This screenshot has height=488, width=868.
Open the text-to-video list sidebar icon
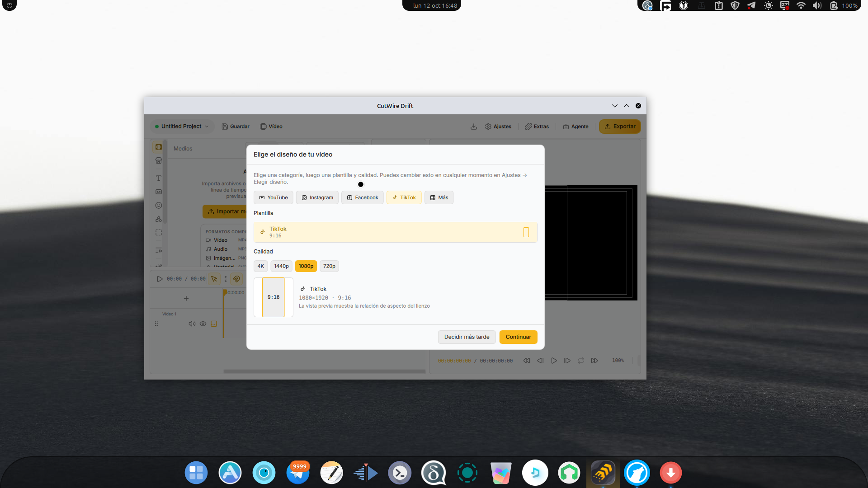pyautogui.click(x=159, y=250)
